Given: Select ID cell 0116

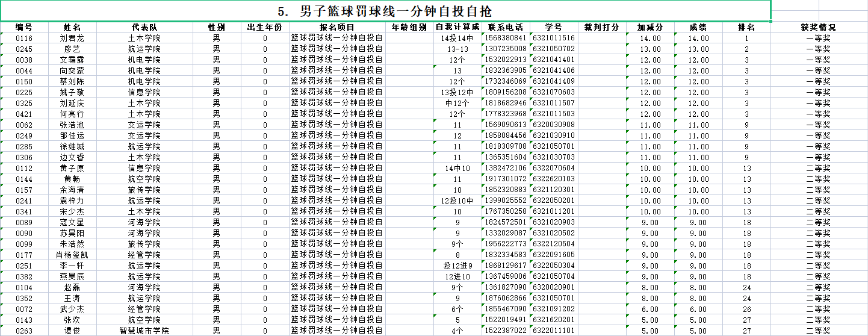Looking at the screenshot, I should pos(24,38).
